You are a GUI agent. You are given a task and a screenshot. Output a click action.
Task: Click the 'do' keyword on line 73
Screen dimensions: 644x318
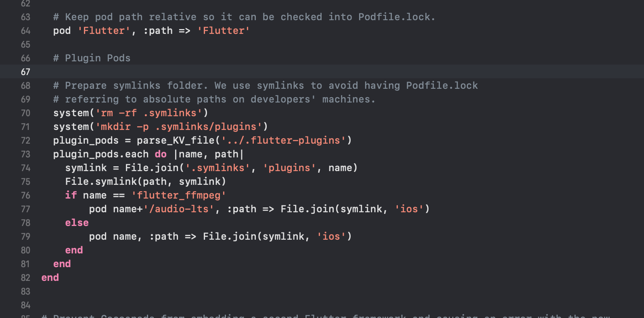click(161, 154)
